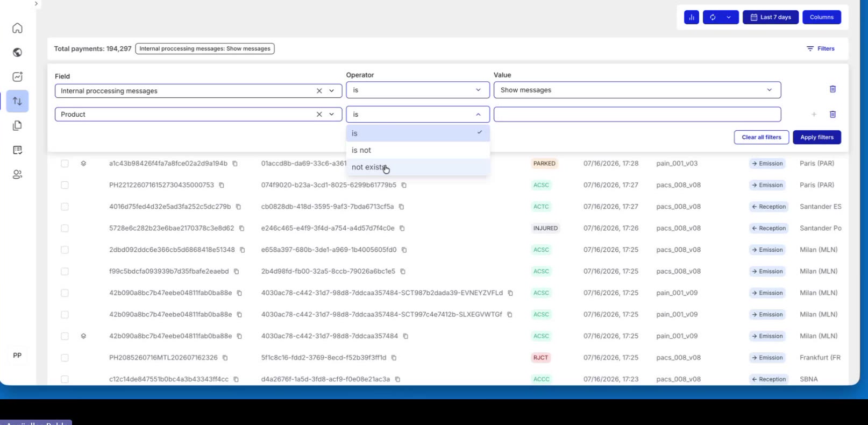Open the bar chart view button
This screenshot has height=425, width=868.
pos(692,17)
